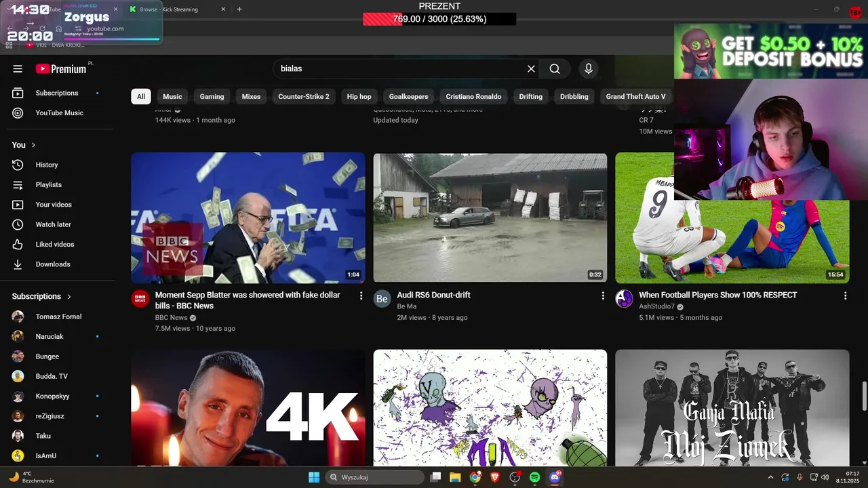Show hidden system tray icons
The image size is (868, 488).
coord(770,477)
